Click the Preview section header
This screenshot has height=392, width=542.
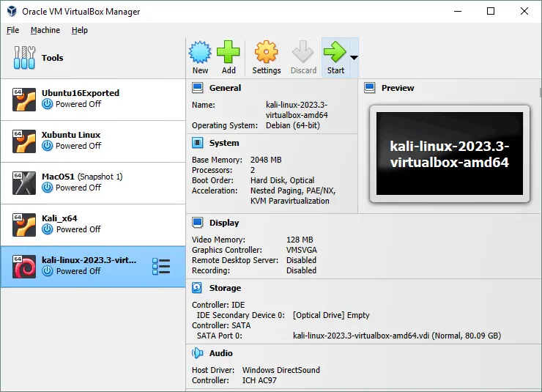pyautogui.click(x=398, y=88)
